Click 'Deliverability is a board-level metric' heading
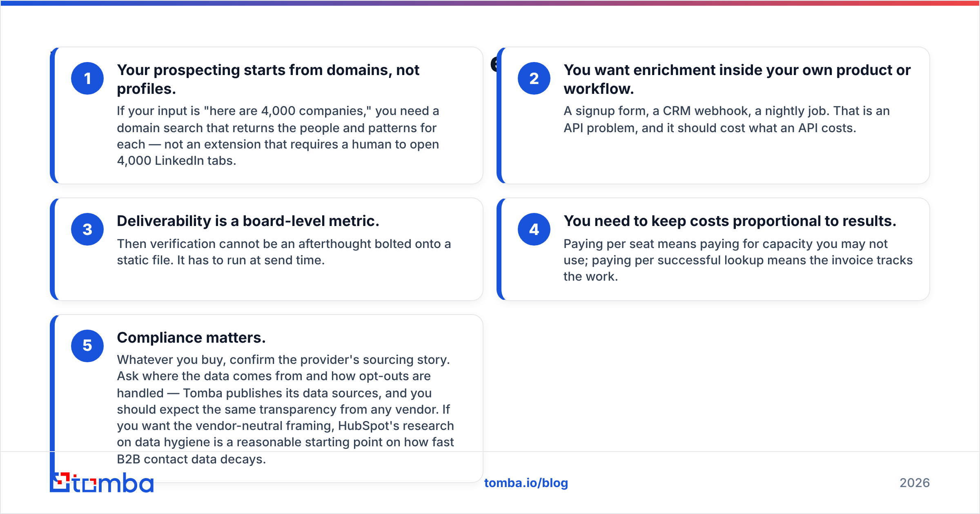This screenshot has height=514, width=980. [248, 221]
